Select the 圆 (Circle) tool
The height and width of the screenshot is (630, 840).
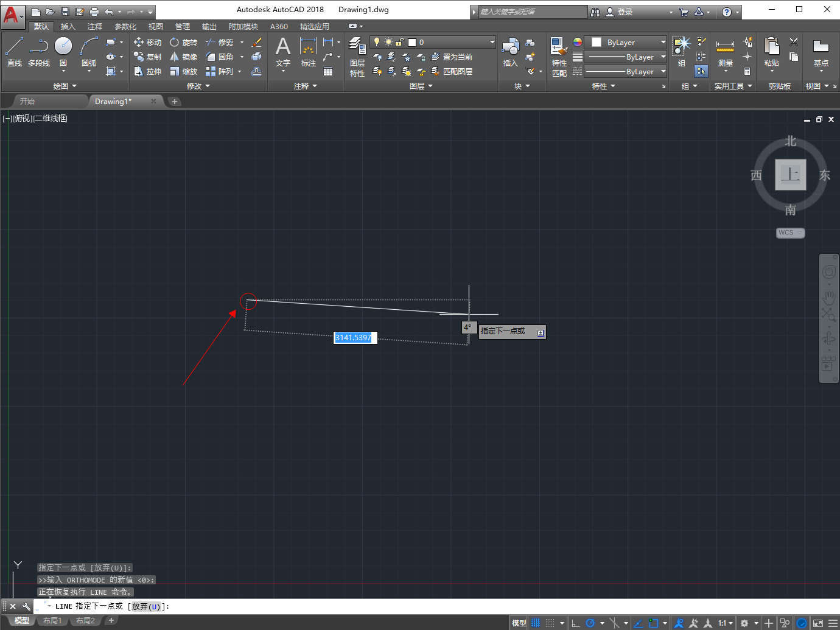pyautogui.click(x=63, y=51)
